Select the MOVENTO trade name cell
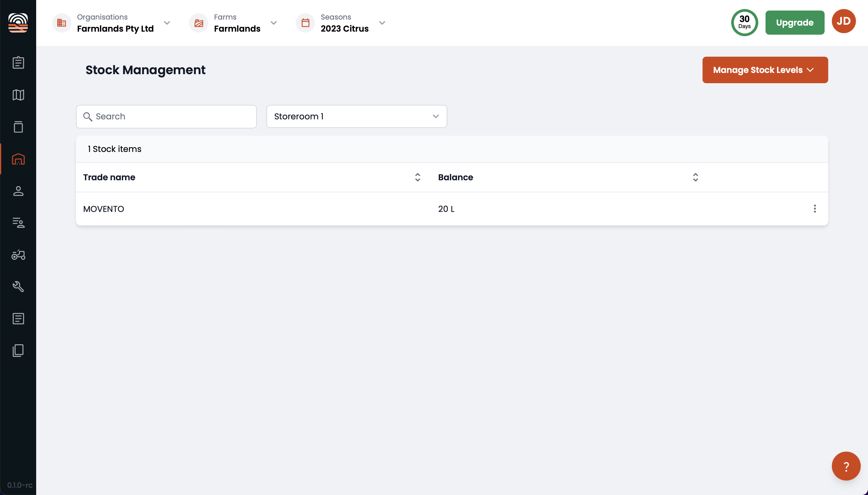 coord(103,209)
